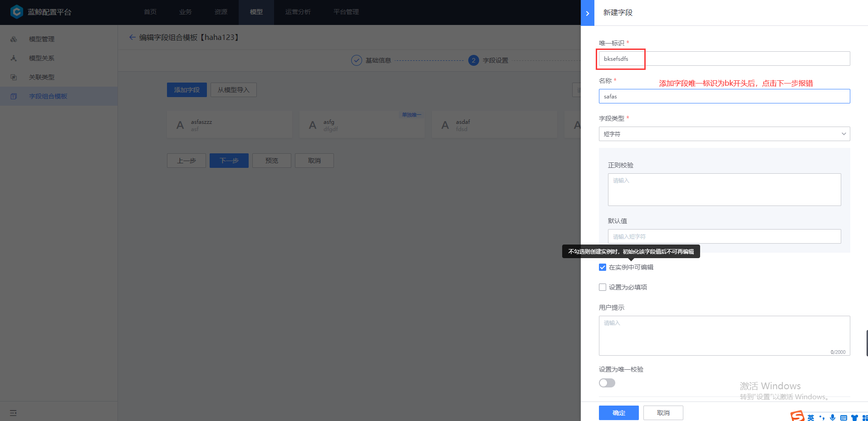Click the 从模型导入 button
This screenshot has width=868, height=421.
coord(233,89)
